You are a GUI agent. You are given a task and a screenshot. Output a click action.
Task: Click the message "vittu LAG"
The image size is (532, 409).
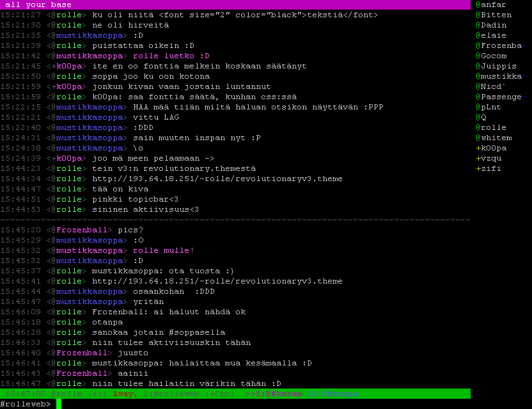[156, 117]
